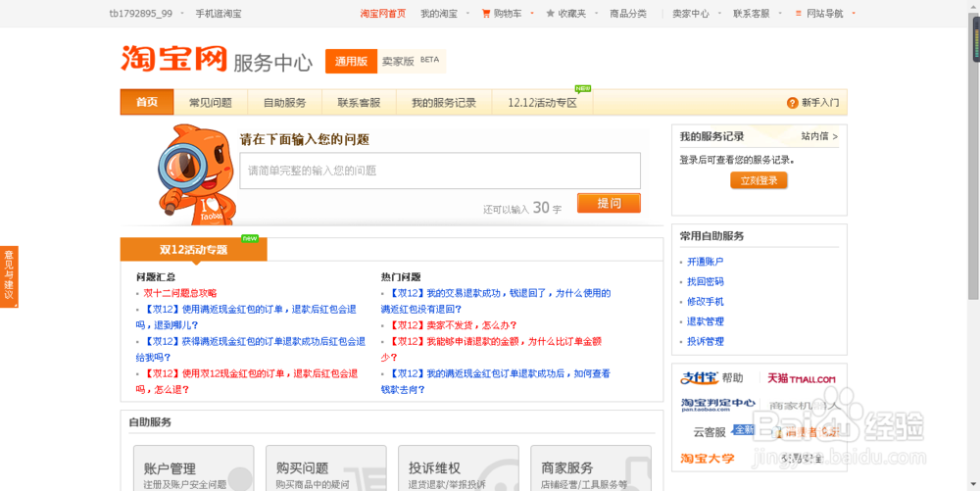
Task: Open the 联系客服 tab in orange navigation bar
Action: pos(359,103)
